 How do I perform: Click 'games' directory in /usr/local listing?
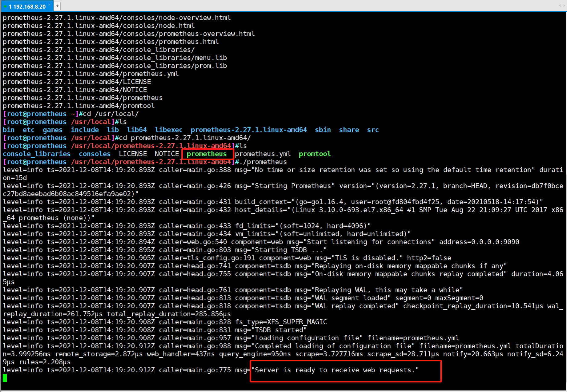53,130
